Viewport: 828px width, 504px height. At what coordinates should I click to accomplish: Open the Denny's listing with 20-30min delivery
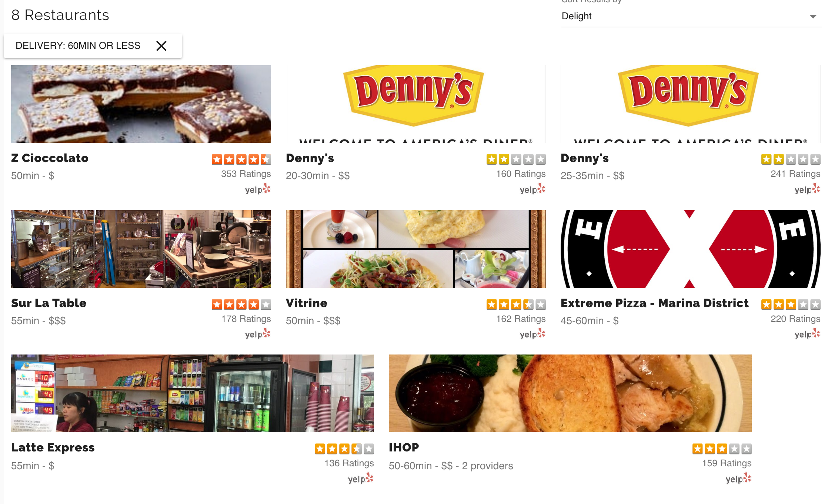[x=310, y=158]
